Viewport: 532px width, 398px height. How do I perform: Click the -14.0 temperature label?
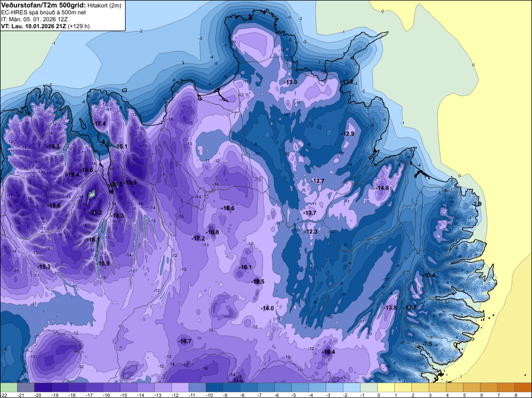point(268,308)
